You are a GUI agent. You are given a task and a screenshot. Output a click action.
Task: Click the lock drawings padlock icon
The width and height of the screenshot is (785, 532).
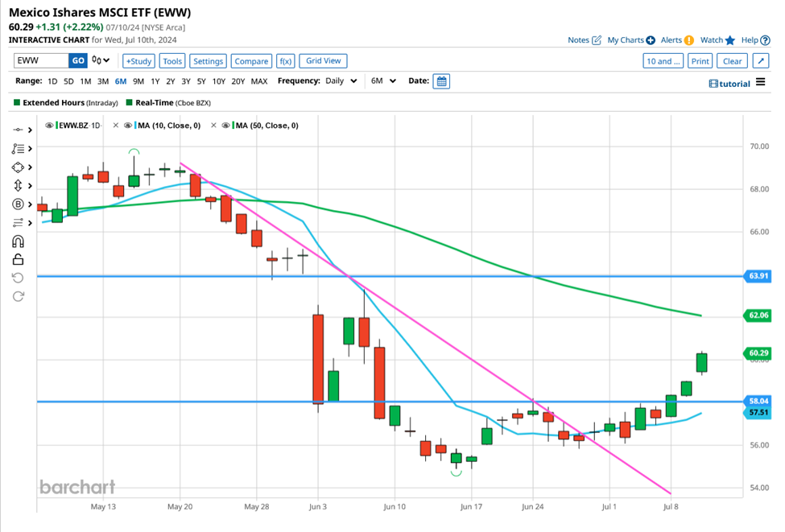point(18,259)
